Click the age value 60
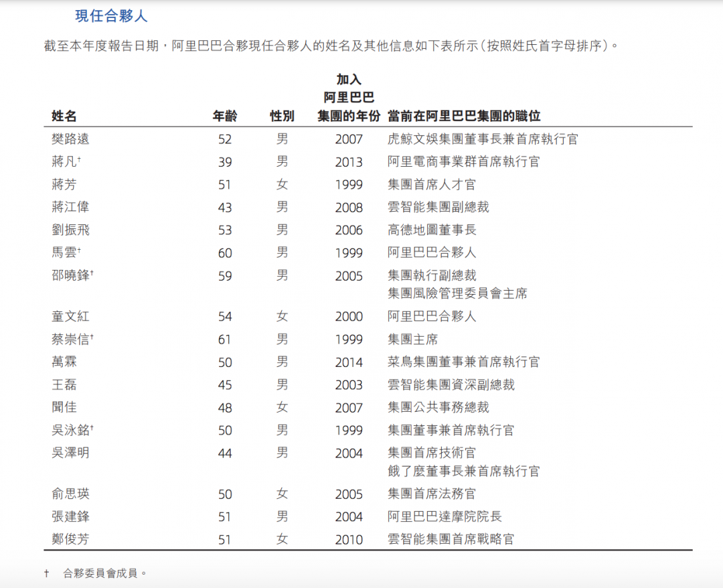Screen dimensions: 723x588 click(x=225, y=253)
